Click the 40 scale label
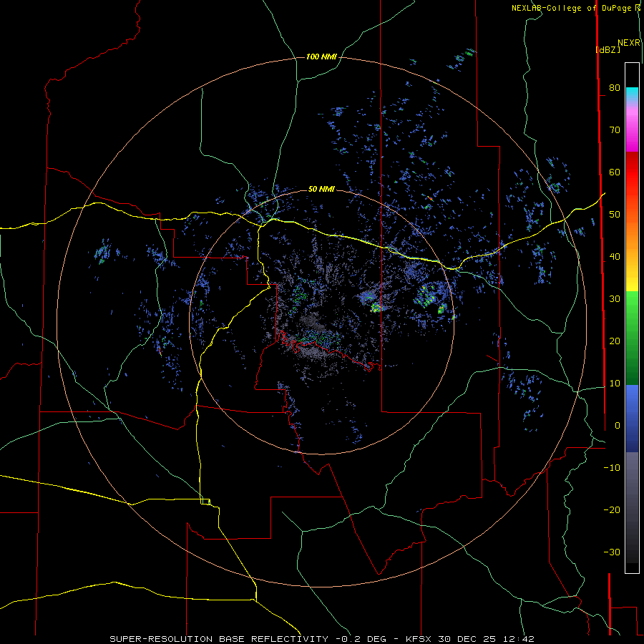Image resolution: width=644 pixels, height=644 pixels. pos(615,257)
